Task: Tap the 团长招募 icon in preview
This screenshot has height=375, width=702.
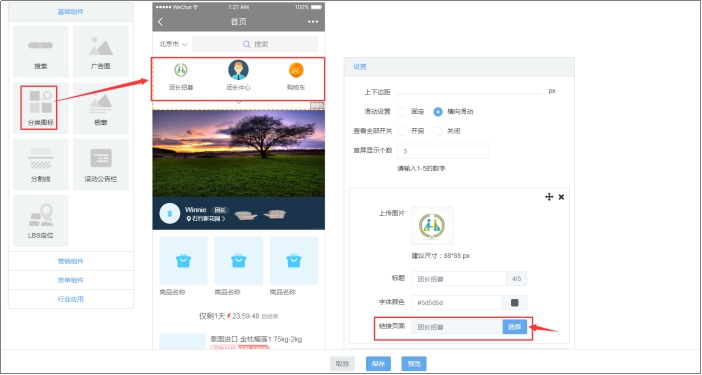Action: [x=181, y=70]
